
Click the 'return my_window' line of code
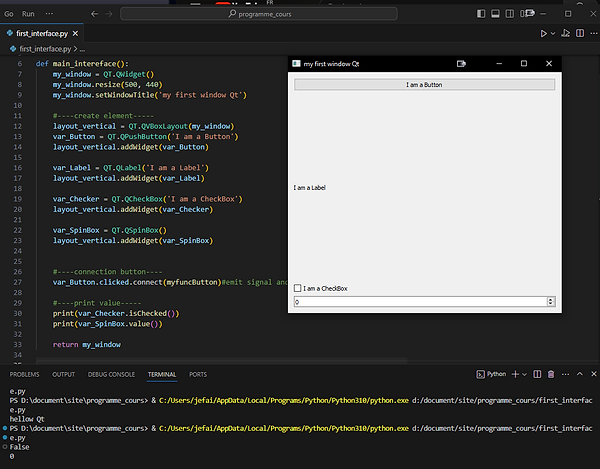coord(86,345)
